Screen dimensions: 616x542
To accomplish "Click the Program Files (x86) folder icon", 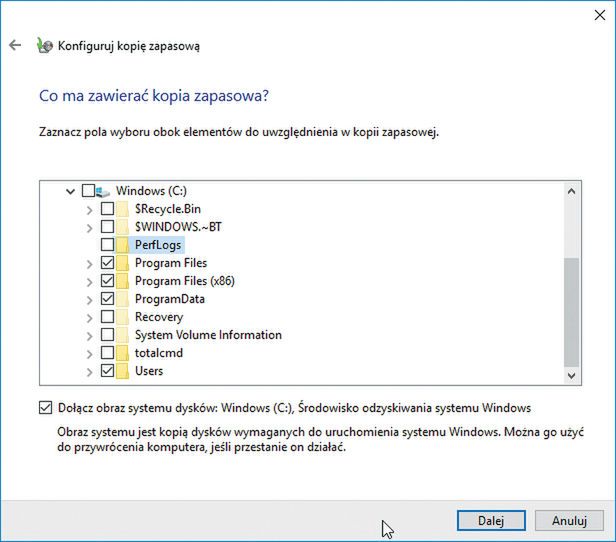I will [123, 281].
